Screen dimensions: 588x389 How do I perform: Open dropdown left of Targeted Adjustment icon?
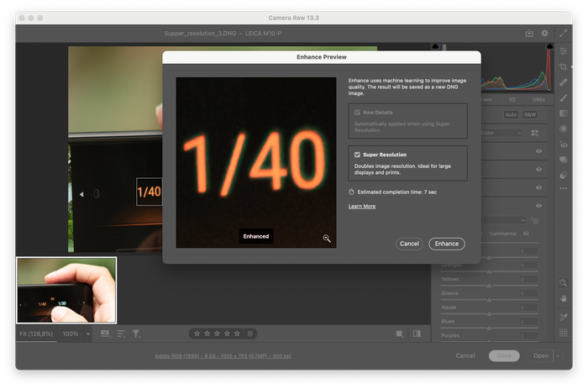tap(504, 220)
